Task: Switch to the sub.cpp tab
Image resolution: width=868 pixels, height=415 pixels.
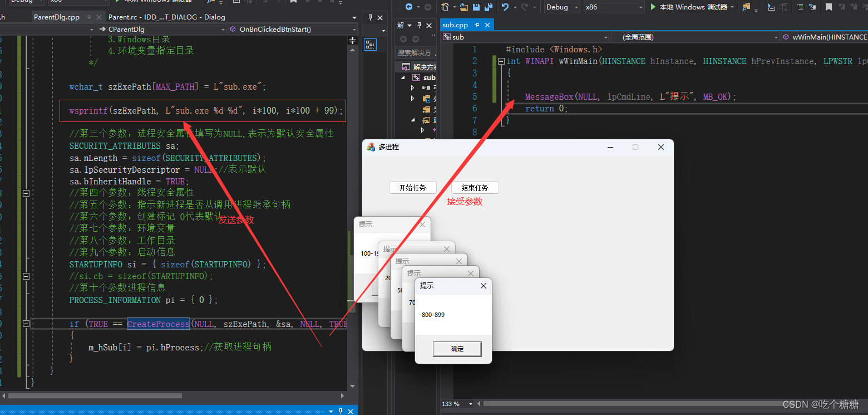Action: pyautogui.click(x=455, y=25)
